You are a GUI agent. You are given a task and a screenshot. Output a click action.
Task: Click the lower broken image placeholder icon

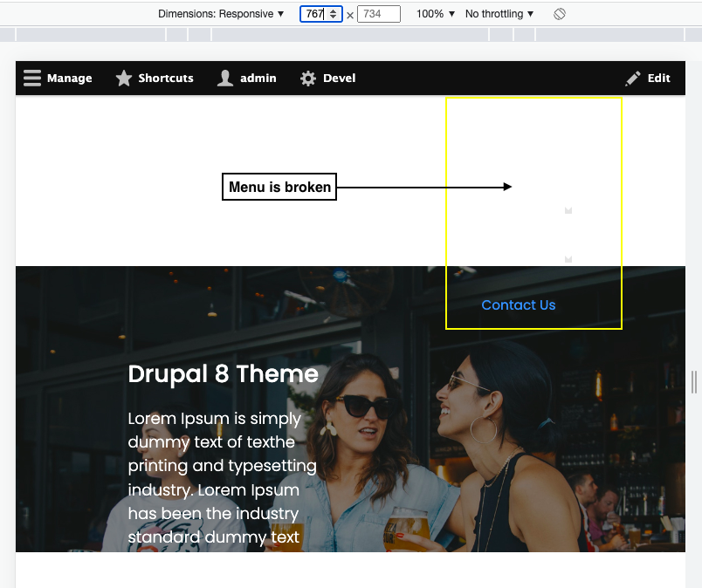[x=568, y=258]
